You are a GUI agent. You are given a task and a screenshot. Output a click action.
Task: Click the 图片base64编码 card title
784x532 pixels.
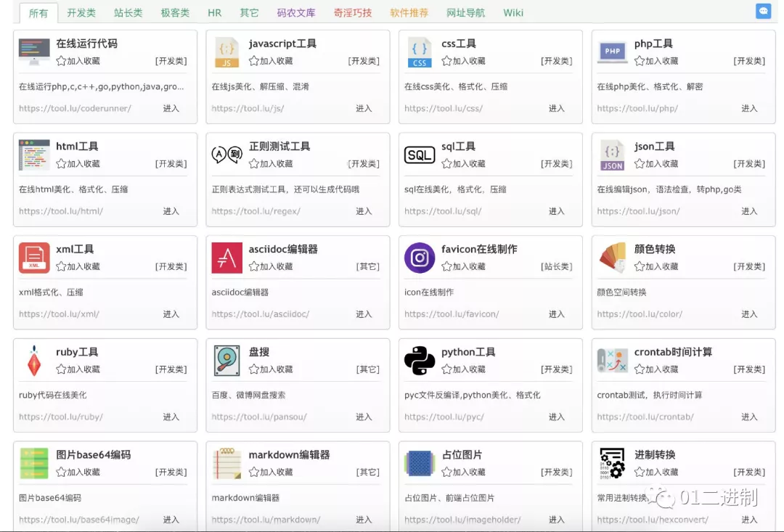pyautogui.click(x=94, y=455)
